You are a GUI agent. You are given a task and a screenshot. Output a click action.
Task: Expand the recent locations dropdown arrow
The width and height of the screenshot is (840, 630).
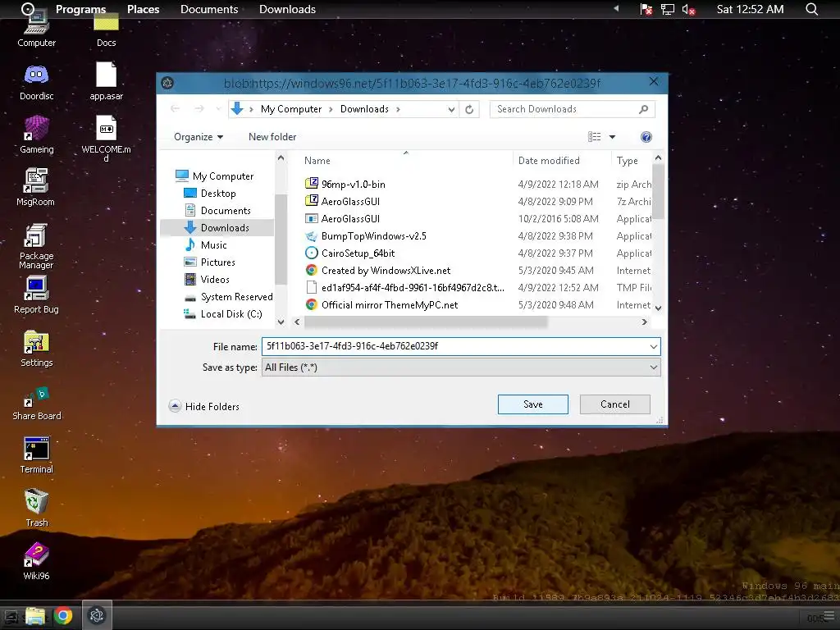(218, 109)
